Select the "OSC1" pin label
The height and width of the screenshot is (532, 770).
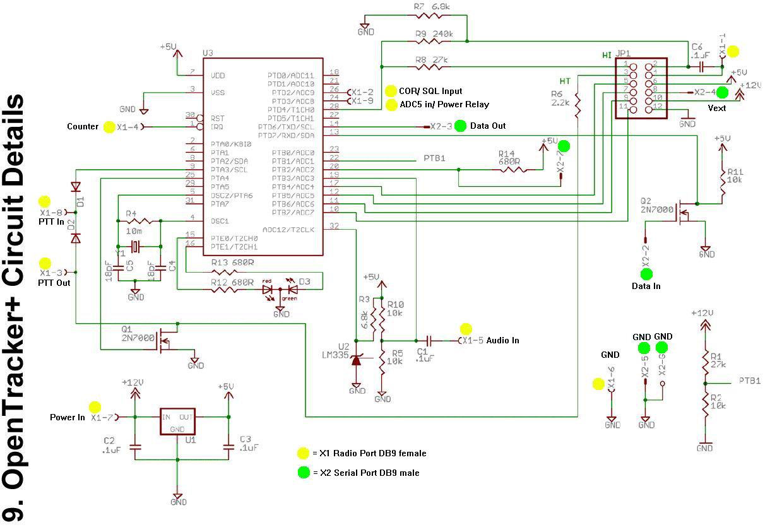click(x=219, y=222)
